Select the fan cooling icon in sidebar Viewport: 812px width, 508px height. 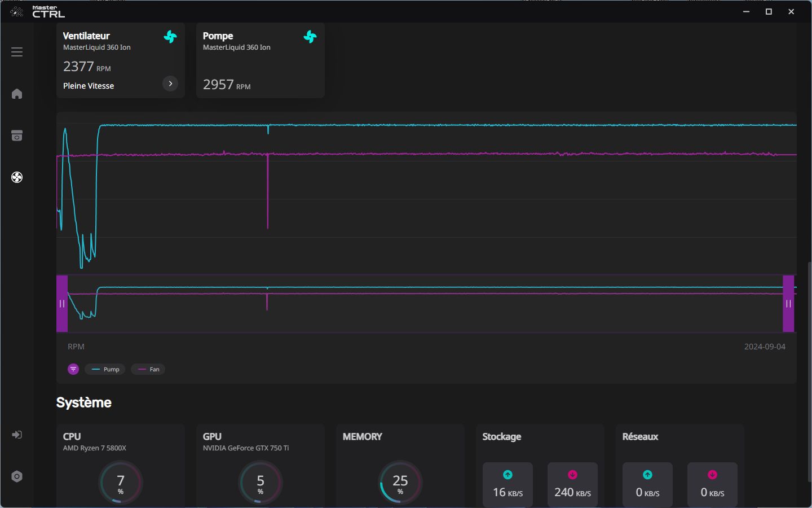(x=17, y=177)
